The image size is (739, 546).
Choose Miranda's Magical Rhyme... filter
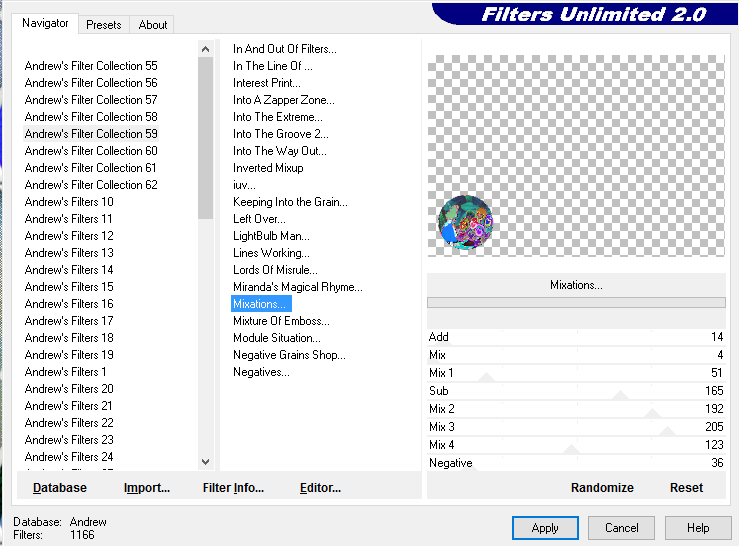pos(298,287)
